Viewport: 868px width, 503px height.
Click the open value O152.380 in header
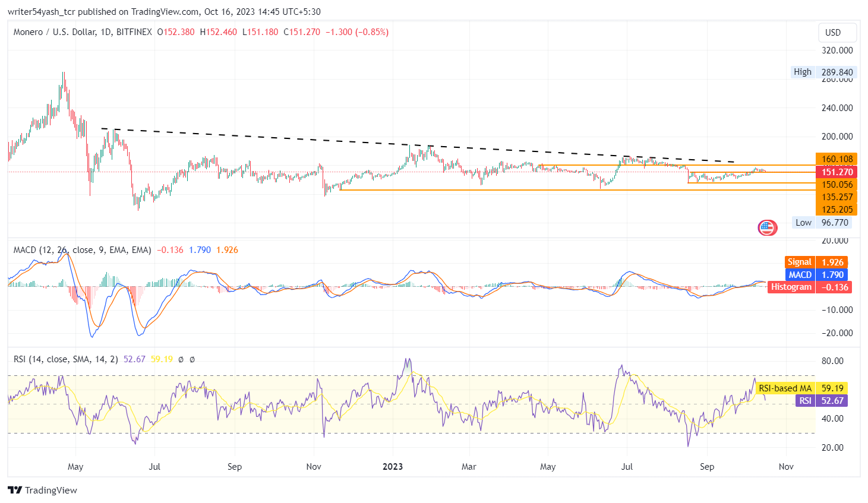tap(175, 32)
